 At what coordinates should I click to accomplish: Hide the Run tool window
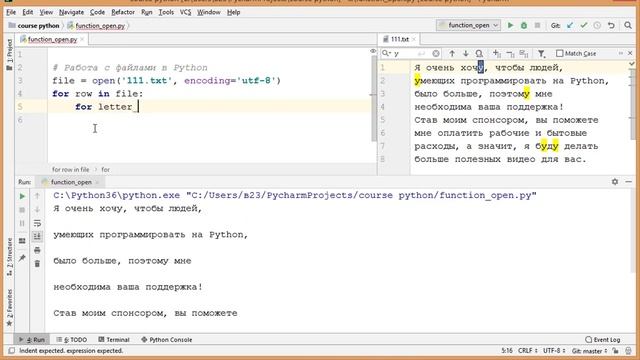coord(629,182)
